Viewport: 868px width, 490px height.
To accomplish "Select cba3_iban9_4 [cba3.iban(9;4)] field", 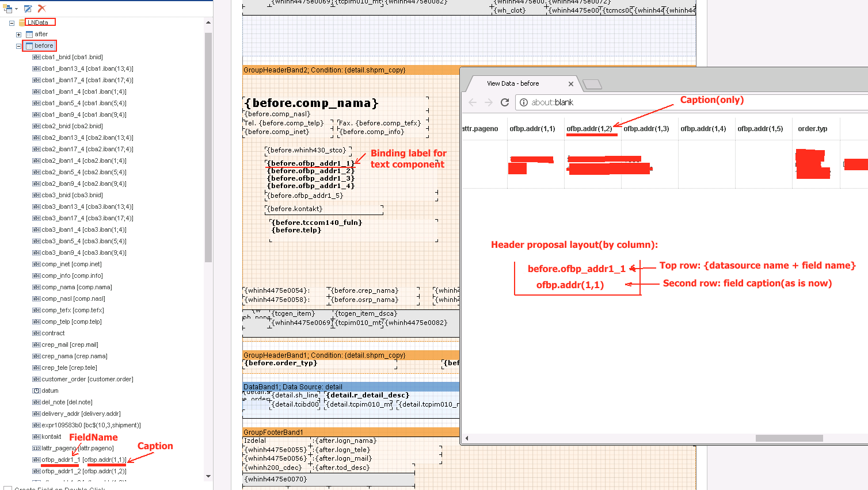I will [84, 252].
